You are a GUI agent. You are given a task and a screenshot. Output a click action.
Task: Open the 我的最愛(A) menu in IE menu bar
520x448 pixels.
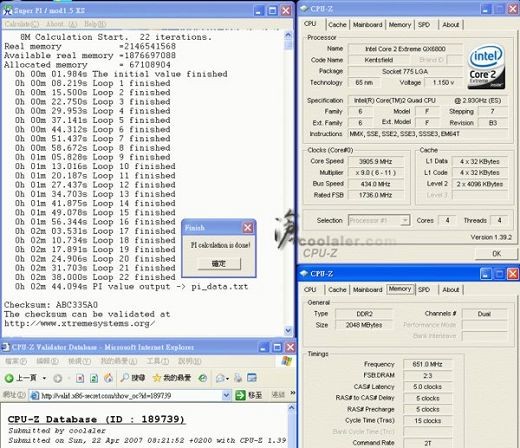119,361
